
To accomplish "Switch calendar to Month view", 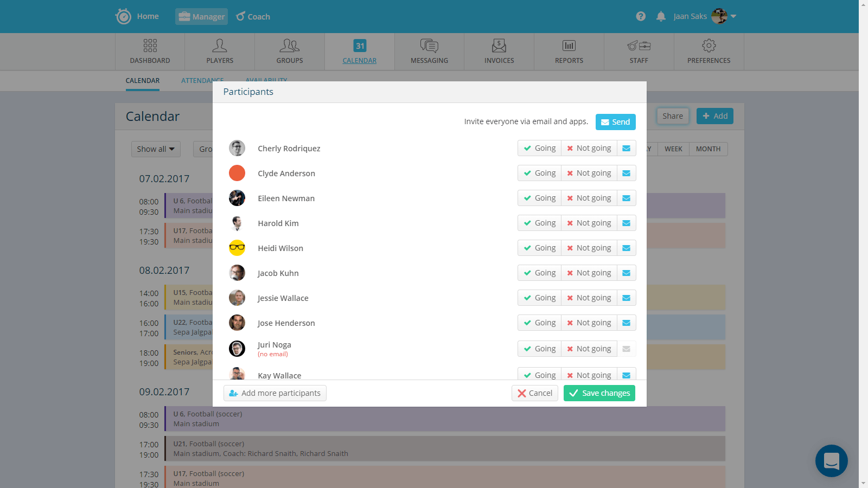I will tap(708, 149).
